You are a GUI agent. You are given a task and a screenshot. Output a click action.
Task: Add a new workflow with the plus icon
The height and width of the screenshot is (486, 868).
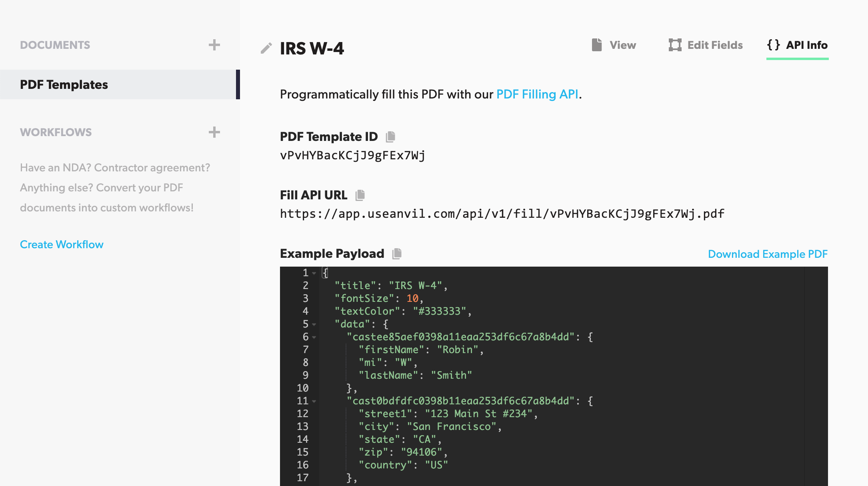point(214,132)
